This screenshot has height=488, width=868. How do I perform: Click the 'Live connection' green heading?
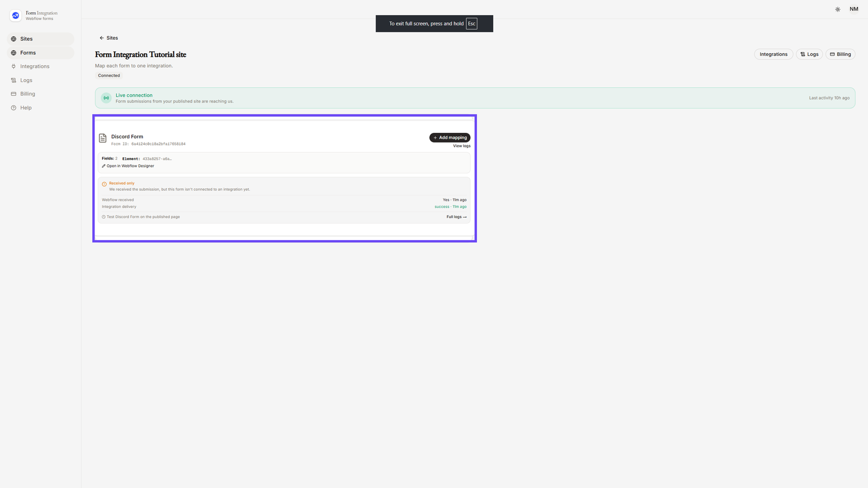[x=134, y=95]
